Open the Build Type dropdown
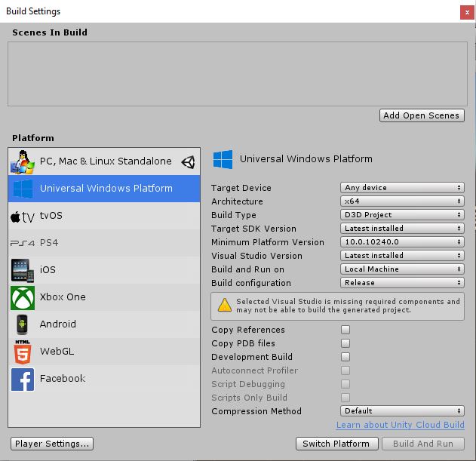This screenshot has height=461, width=476. 402,215
